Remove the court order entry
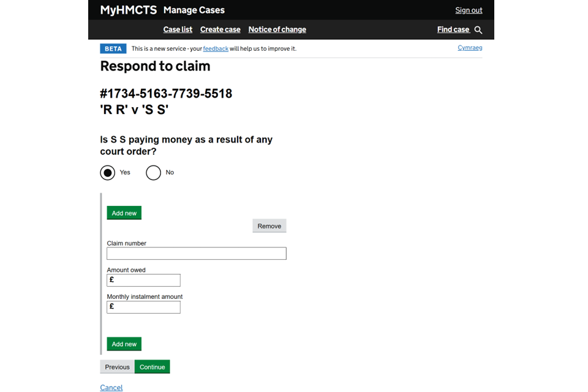Image resolution: width=588 pixels, height=392 pixels. pos(269,226)
